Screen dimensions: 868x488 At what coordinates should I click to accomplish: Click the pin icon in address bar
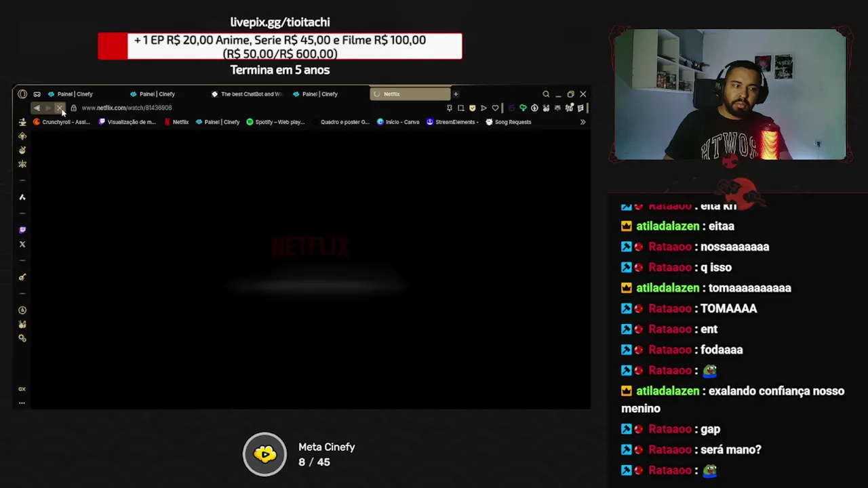coord(449,108)
